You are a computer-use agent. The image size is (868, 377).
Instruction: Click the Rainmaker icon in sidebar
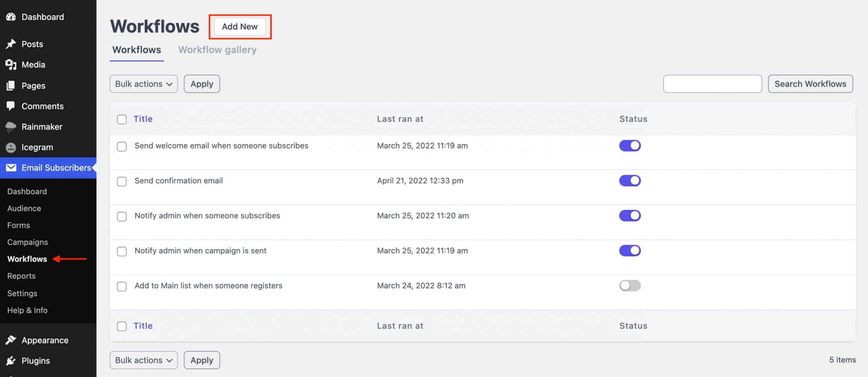coord(11,127)
